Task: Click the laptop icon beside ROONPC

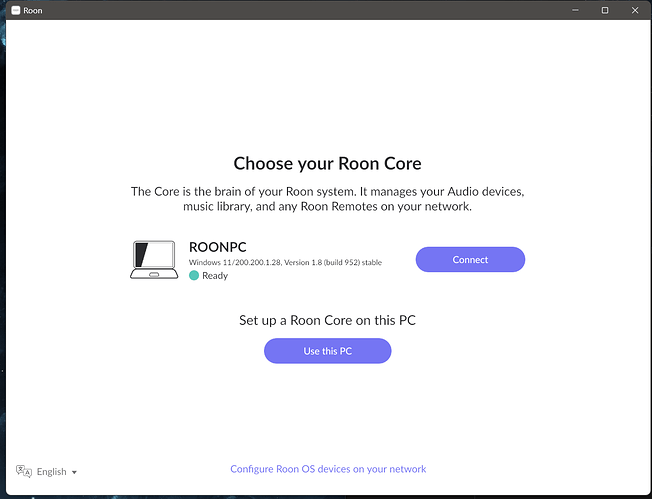Action: pyautogui.click(x=154, y=259)
